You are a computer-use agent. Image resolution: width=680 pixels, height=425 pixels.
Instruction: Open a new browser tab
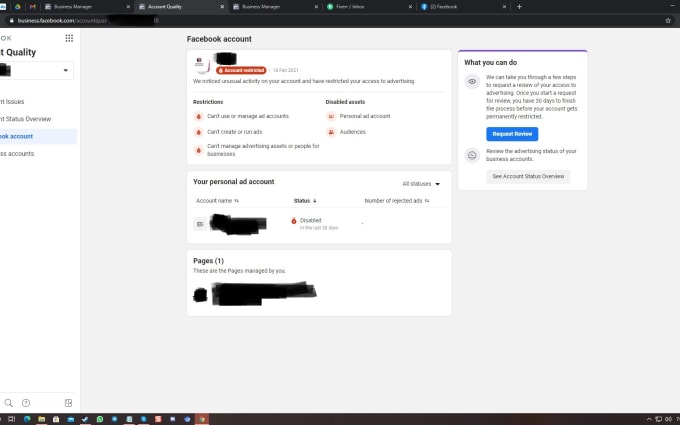click(x=519, y=7)
